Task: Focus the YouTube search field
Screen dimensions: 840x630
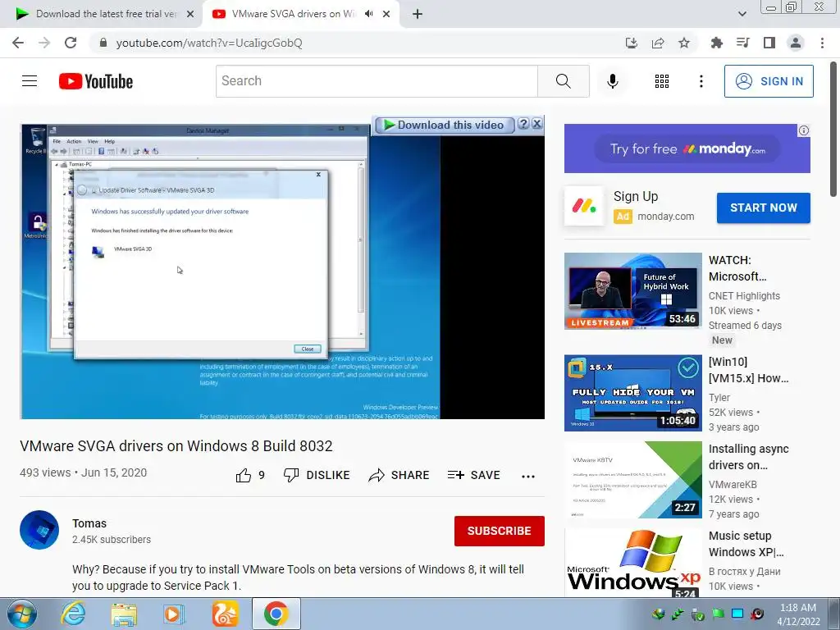Action: tap(377, 81)
